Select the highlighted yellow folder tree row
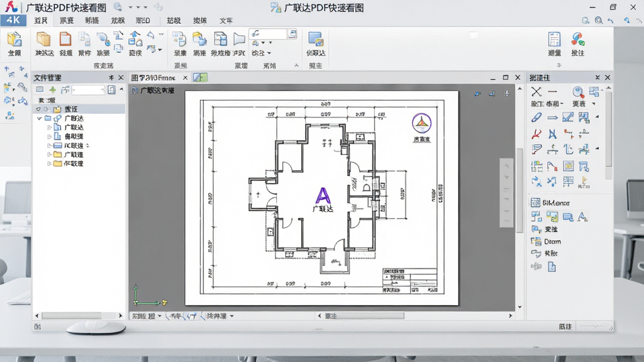This screenshot has width=644, height=362. tap(79, 109)
